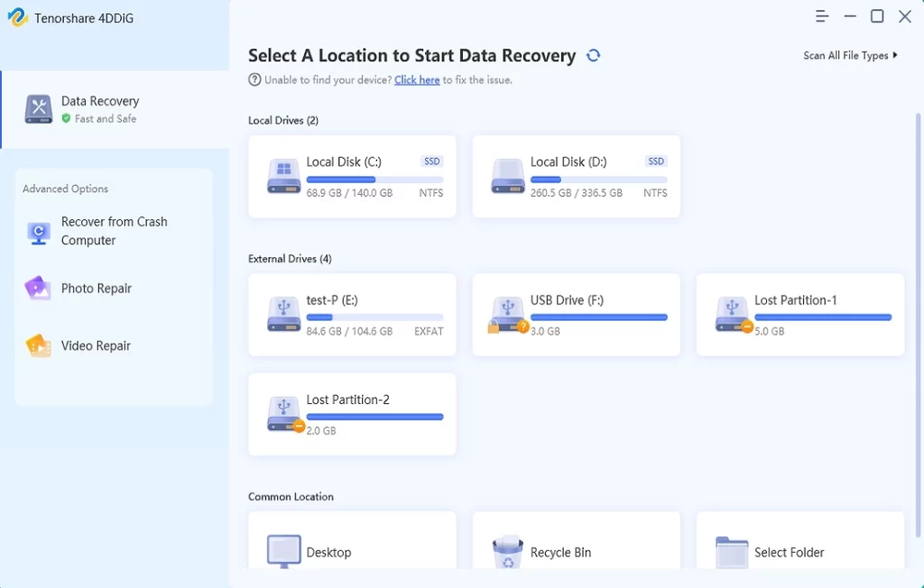The height and width of the screenshot is (588, 924).
Task: Open the Scan All File Types dropdown
Action: (850, 55)
